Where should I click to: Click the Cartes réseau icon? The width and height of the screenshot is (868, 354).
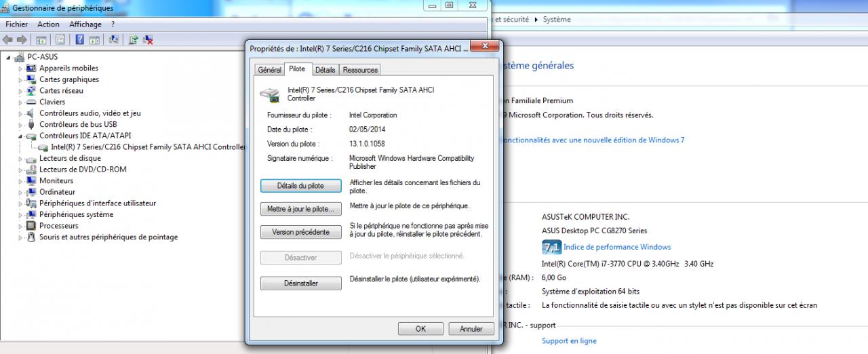click(x=31, y=91)
